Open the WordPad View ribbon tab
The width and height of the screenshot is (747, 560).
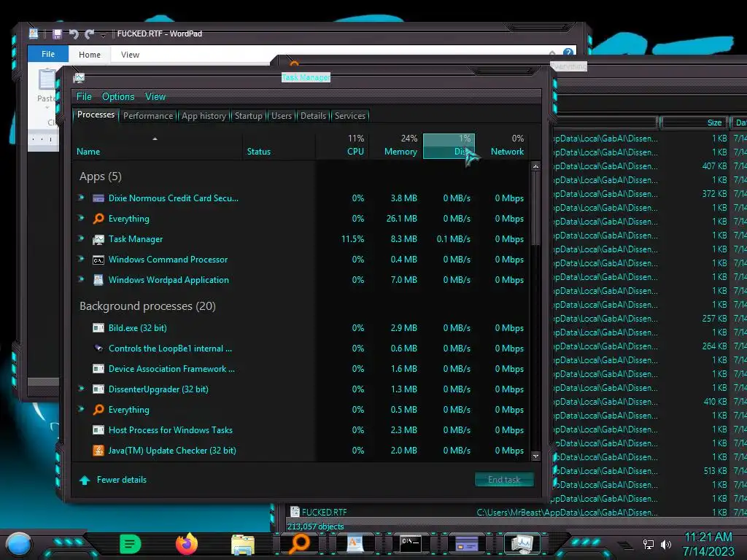(130, 55)
